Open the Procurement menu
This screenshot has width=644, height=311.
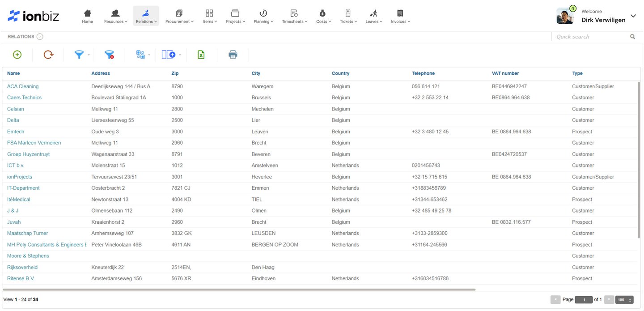[x=179, y=16]
